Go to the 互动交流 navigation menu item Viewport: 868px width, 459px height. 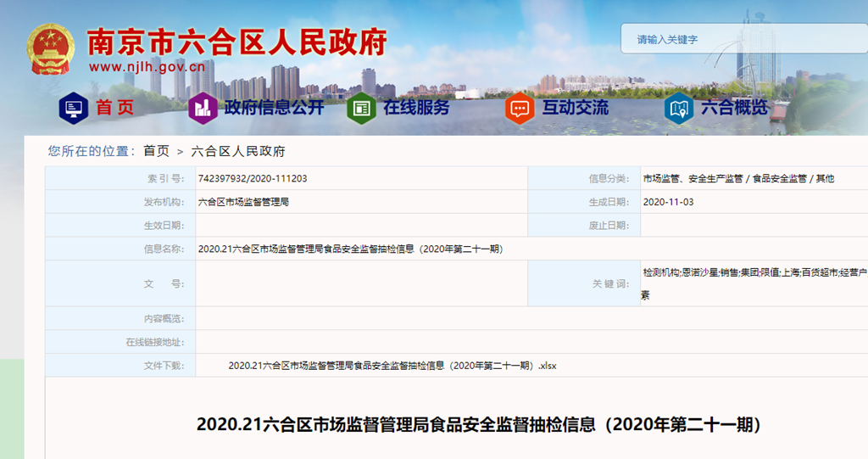coord(575,108)
